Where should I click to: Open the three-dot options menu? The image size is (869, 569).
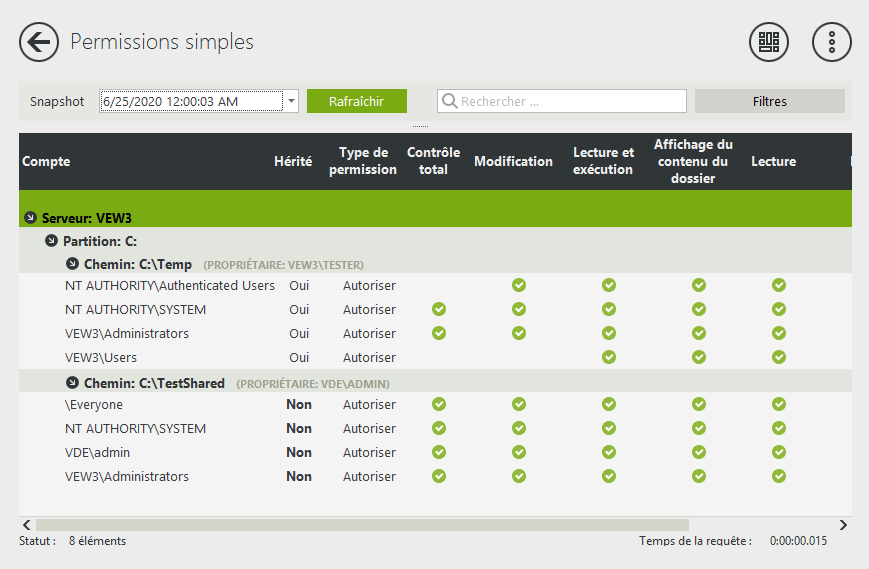831,42
